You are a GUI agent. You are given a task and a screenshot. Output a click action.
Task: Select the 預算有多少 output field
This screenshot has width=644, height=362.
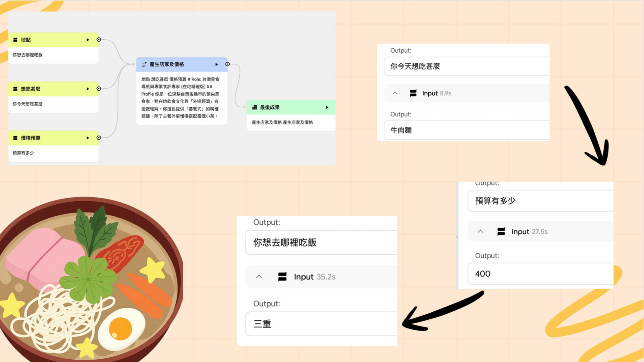click(540, 201)
